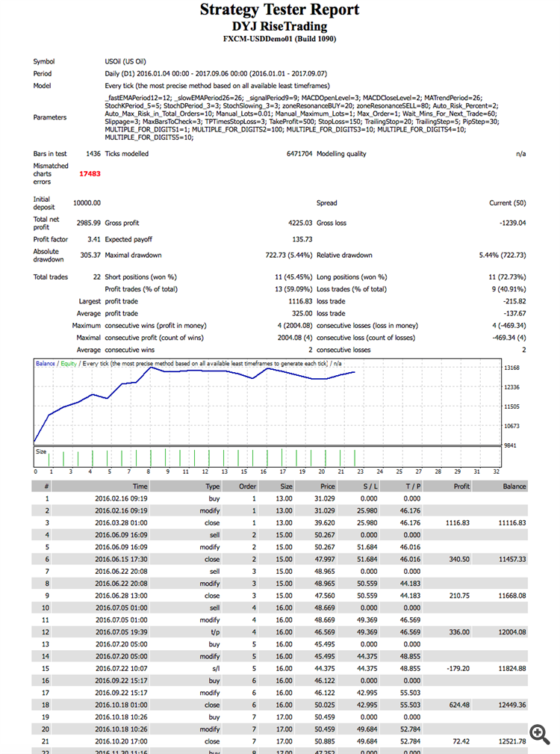Image resolution: width=560 pixels, height=754 pixels.
Task: Click 'FXCM-USDDemo01 (Build 1090)' text
Action: pos(279,39)
